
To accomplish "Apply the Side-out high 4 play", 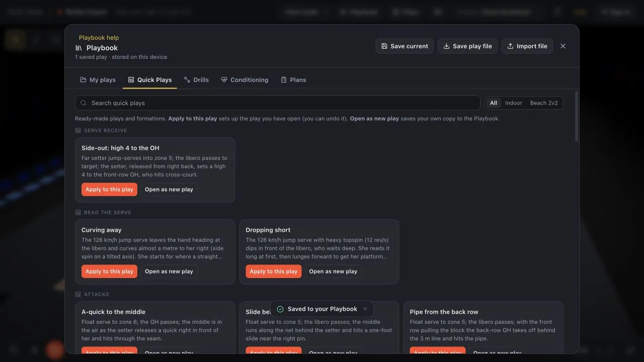I will tap(109, 190).
